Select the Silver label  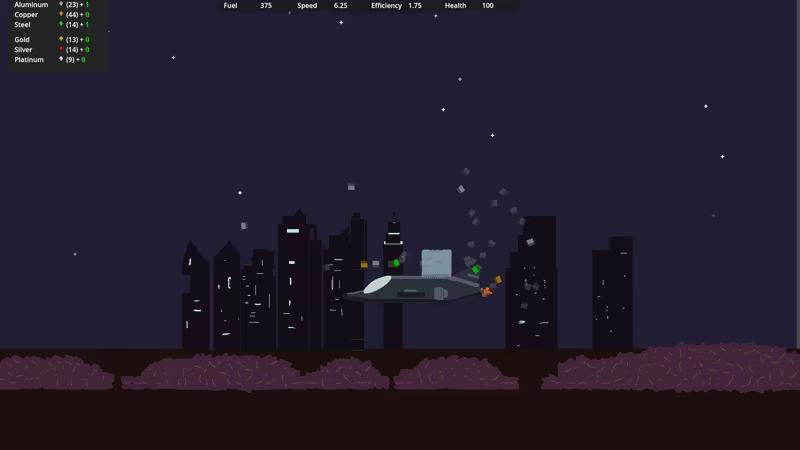(x=23, y=49)
